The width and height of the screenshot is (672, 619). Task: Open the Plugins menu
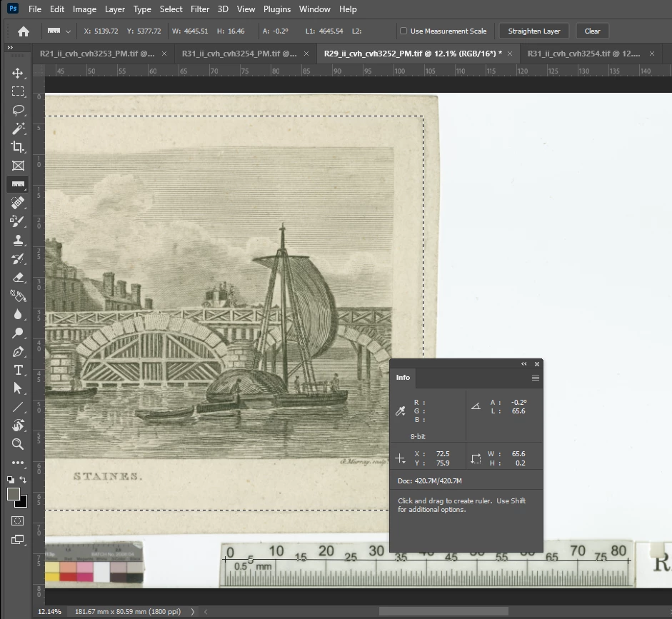[x=277, y=9]
